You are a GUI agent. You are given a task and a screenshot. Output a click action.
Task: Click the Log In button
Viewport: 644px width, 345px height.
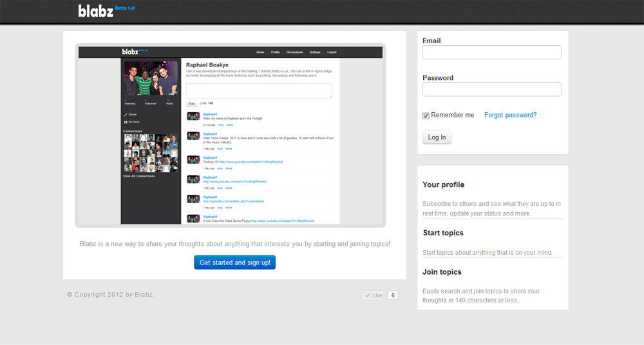coord(437,137)
